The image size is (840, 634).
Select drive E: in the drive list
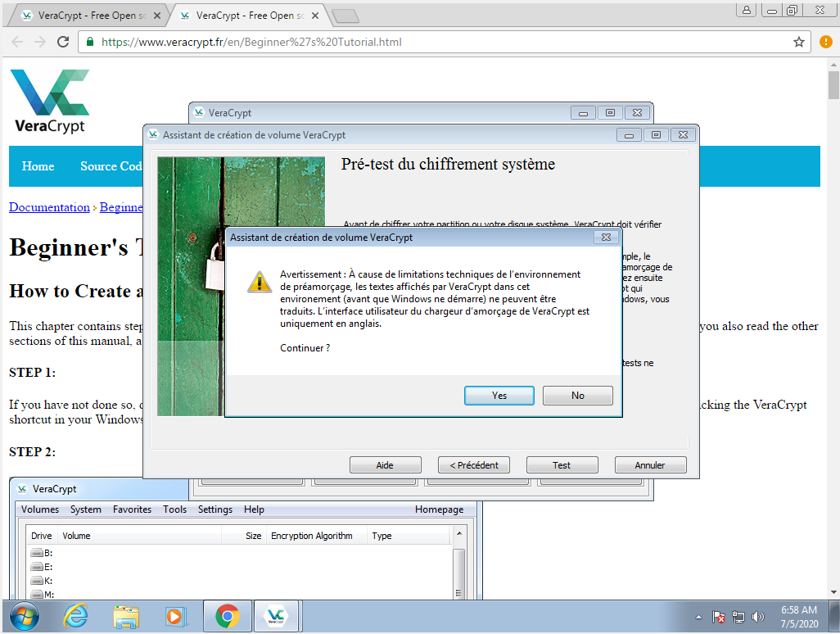[x=43, y=567]
